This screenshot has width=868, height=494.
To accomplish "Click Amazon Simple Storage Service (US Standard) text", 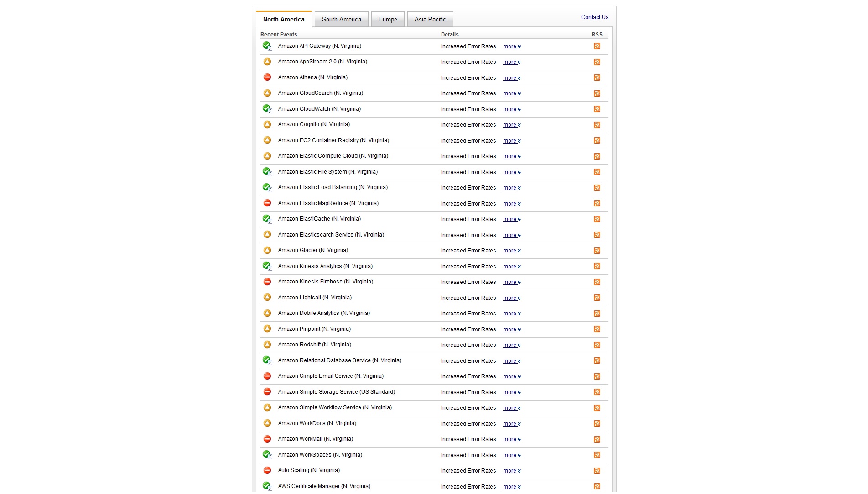I will 337,392.
